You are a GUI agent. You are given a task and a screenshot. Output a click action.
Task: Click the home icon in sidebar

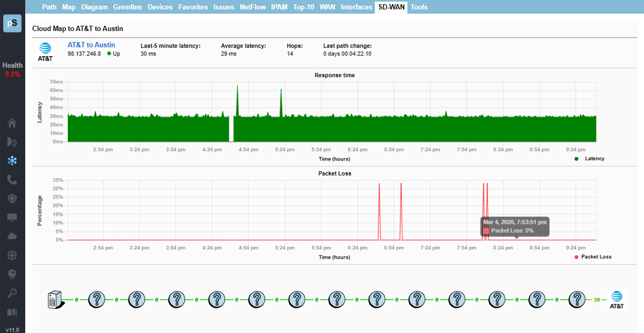click(x=12, y=123)
